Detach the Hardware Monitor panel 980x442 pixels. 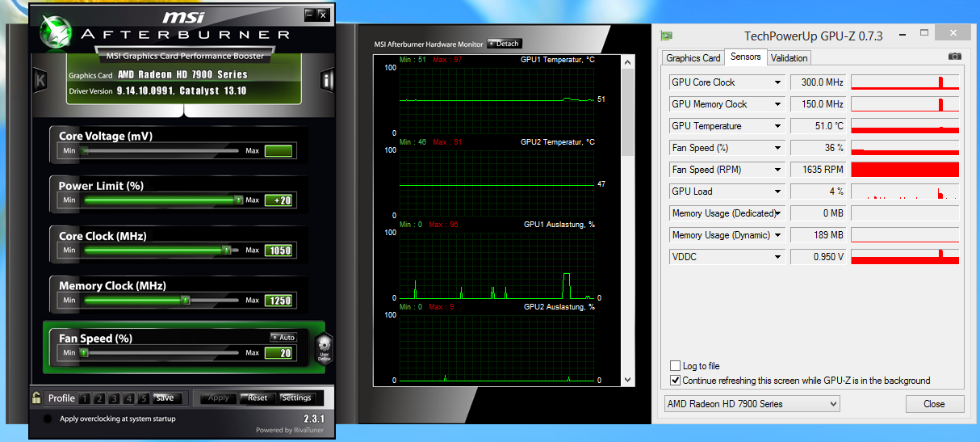[x=505, y=44]
